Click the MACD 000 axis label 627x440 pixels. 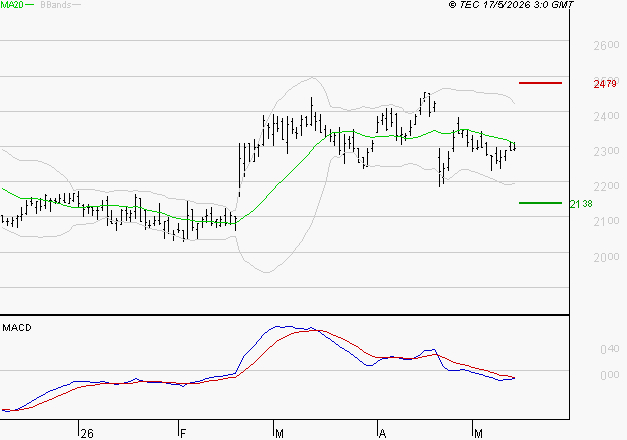point(610,375)
